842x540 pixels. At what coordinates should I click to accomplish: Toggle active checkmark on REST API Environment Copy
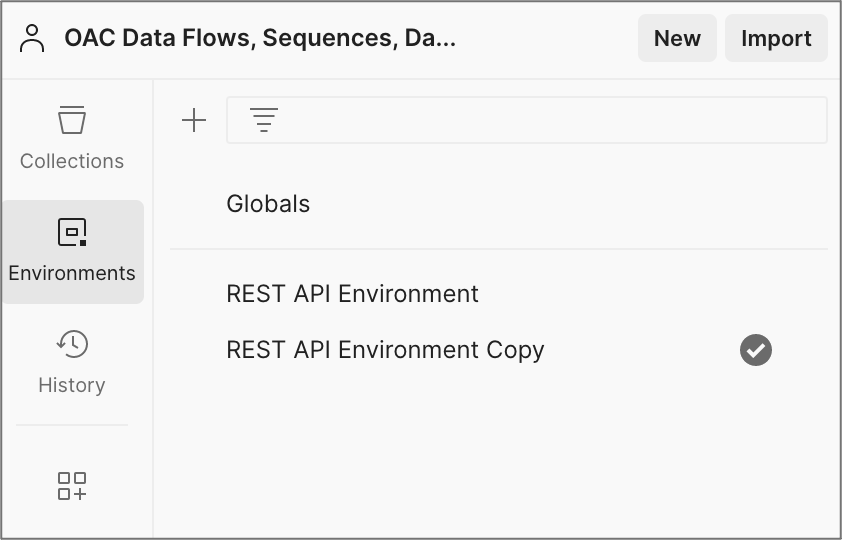pos(756,350)
